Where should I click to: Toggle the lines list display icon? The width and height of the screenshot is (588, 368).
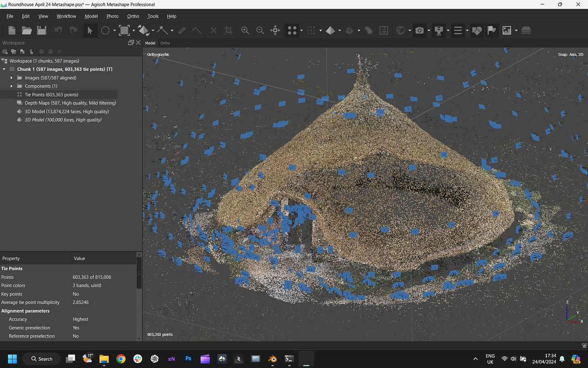click(x=458, y=30)
